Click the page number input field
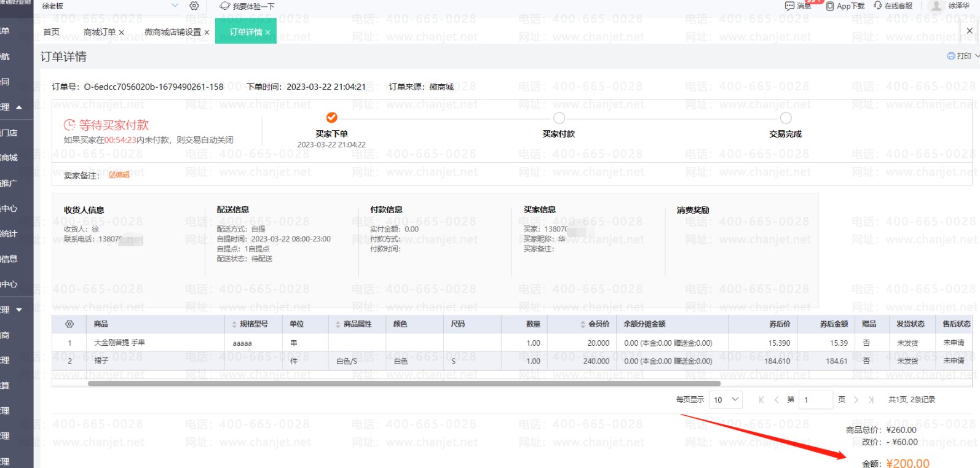980x468 pixels. coord(816,400)
